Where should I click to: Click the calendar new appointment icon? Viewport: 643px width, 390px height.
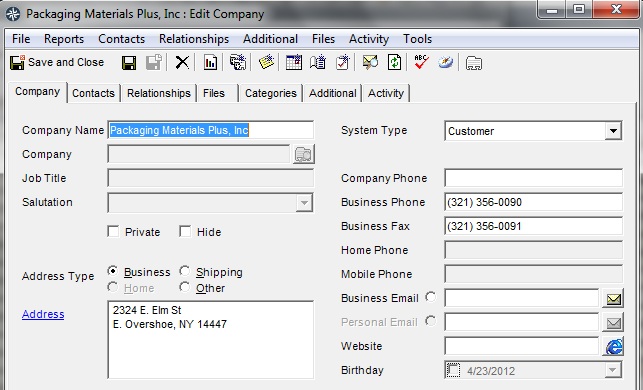click(x=294, y=63)
